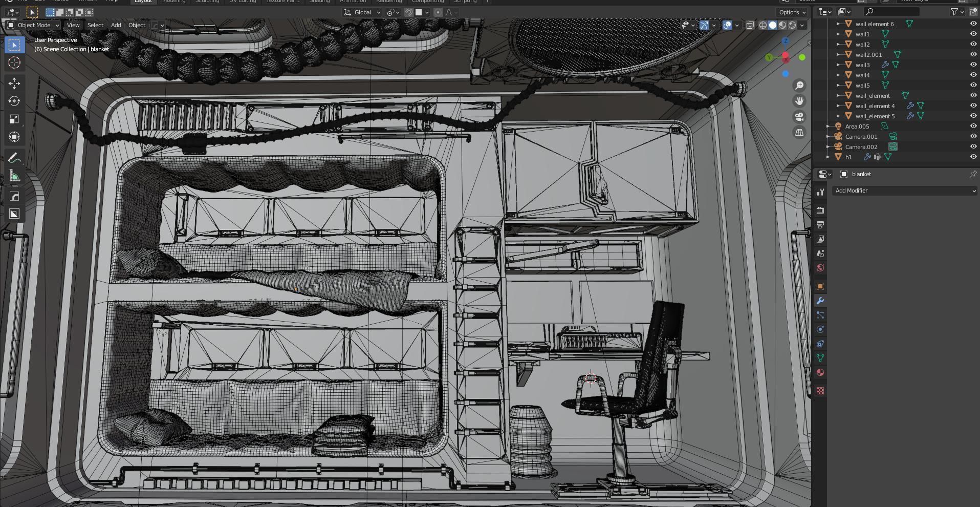The height and width of the screenshot is (507, 980).
Task: Select the Measure tool
Action: click(x=14, y=177)
